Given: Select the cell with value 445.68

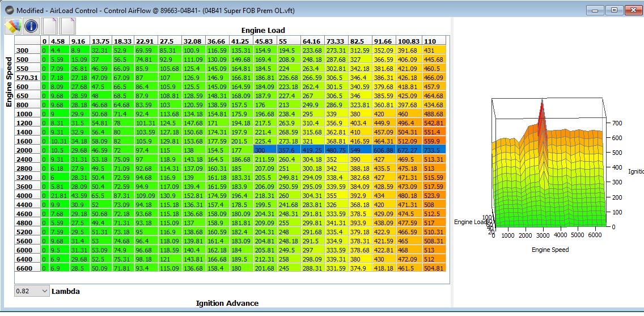Looking at the screenshot, I should [x=434, y=59].
